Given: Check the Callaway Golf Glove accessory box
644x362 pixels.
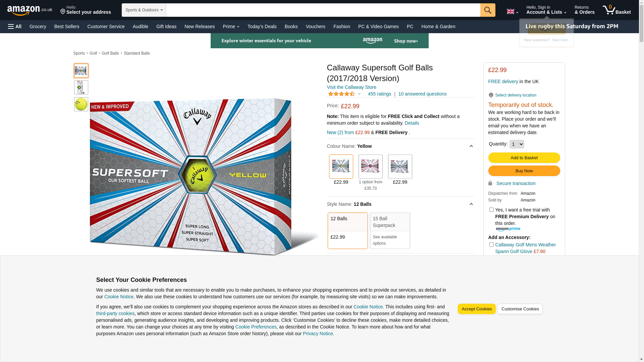Looking at the screenshot, I should click(x=491, y=245).
